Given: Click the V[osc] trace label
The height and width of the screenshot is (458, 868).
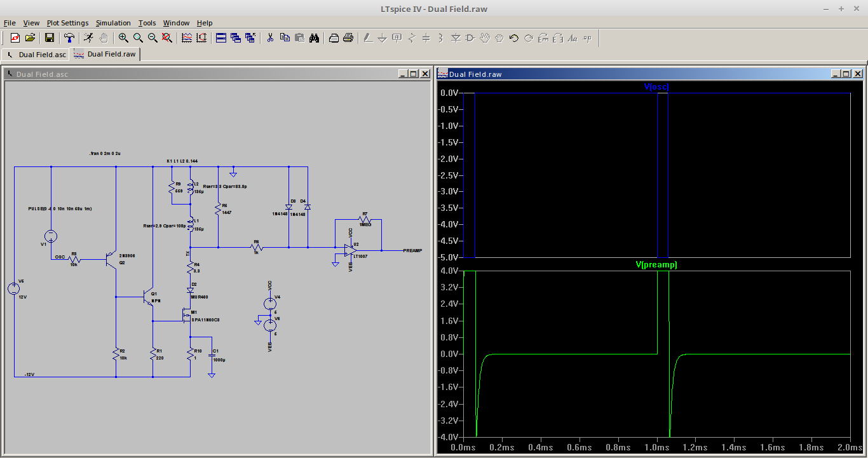Looking at the screenshot, I should click(656, 87).
